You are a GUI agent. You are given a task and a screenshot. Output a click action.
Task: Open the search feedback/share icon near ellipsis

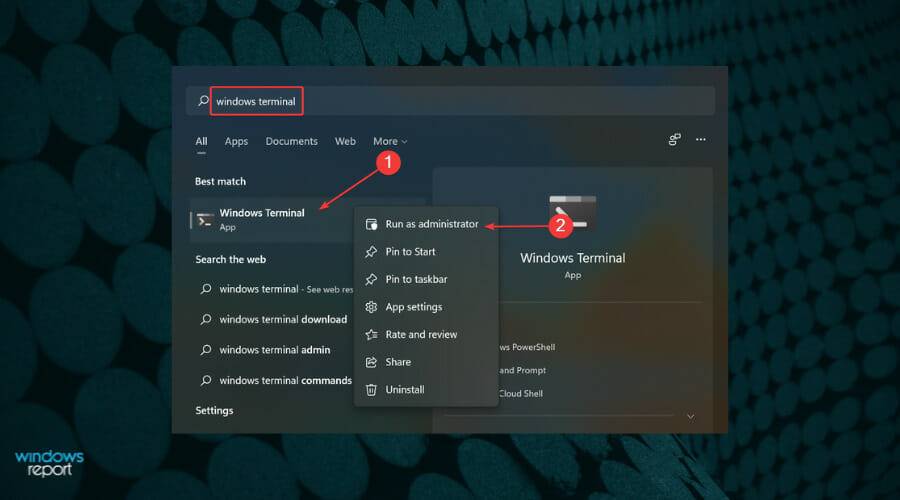674,139
